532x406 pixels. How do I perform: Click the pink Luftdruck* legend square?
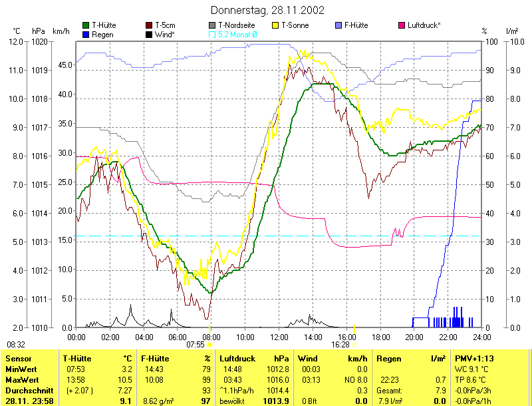coord(402,25)
